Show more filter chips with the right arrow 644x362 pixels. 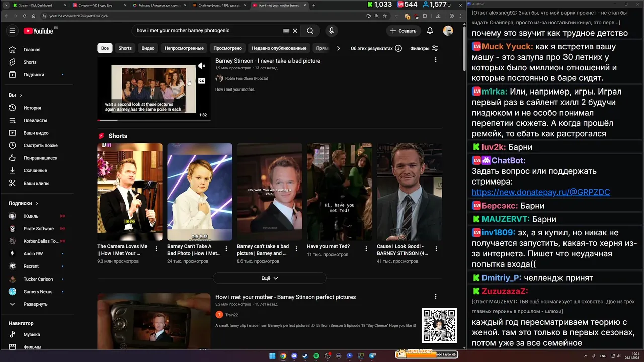pos(338,48)
